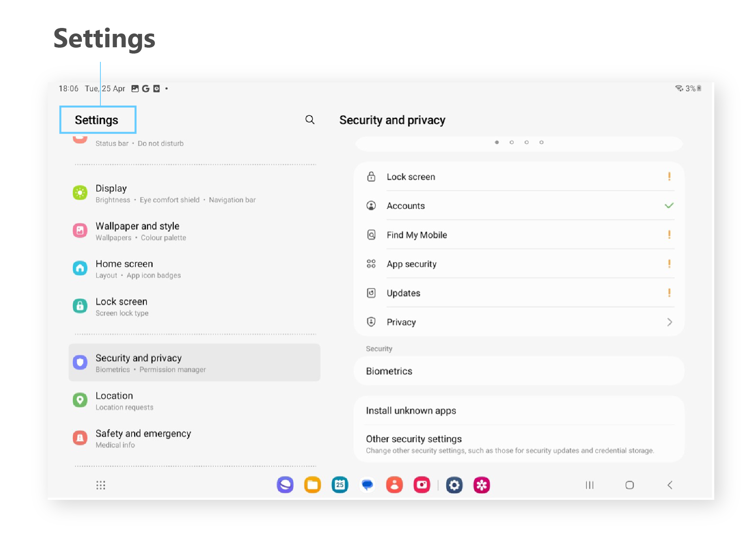The height and width of the screenshot is (540, 756).
Task: Open the app drawer grid icon
Action: point(101,485)
